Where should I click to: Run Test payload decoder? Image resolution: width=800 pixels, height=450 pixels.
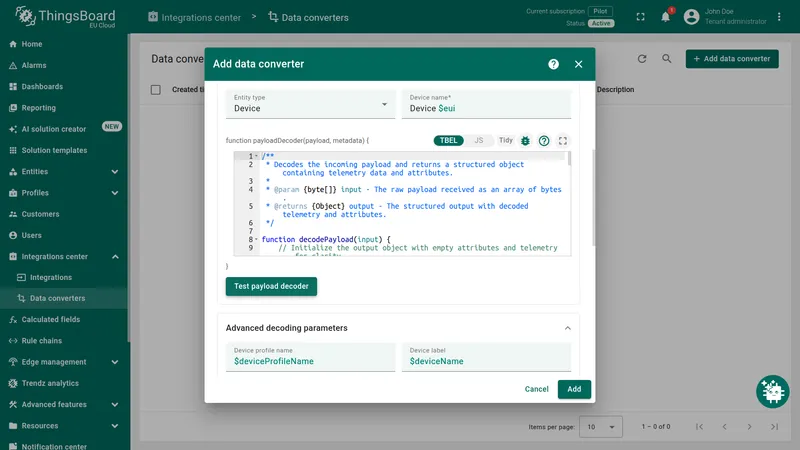(271, 286)
